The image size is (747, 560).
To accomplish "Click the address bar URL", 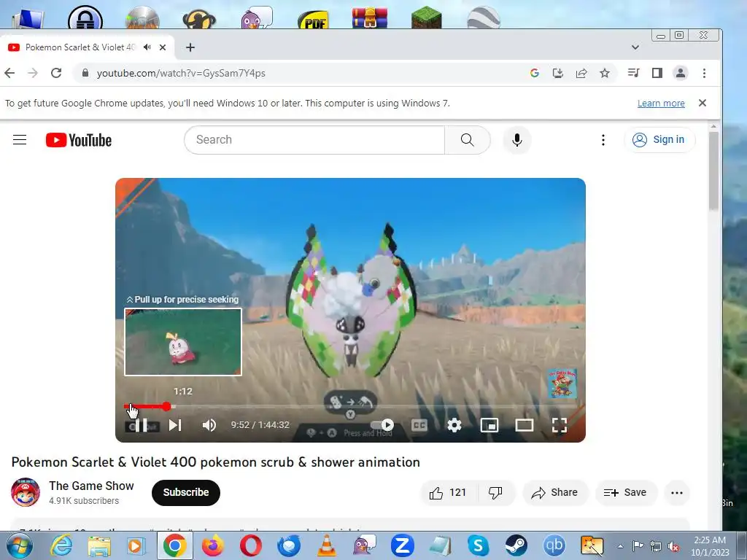I will pyautogui.click(x=181, y=74).
